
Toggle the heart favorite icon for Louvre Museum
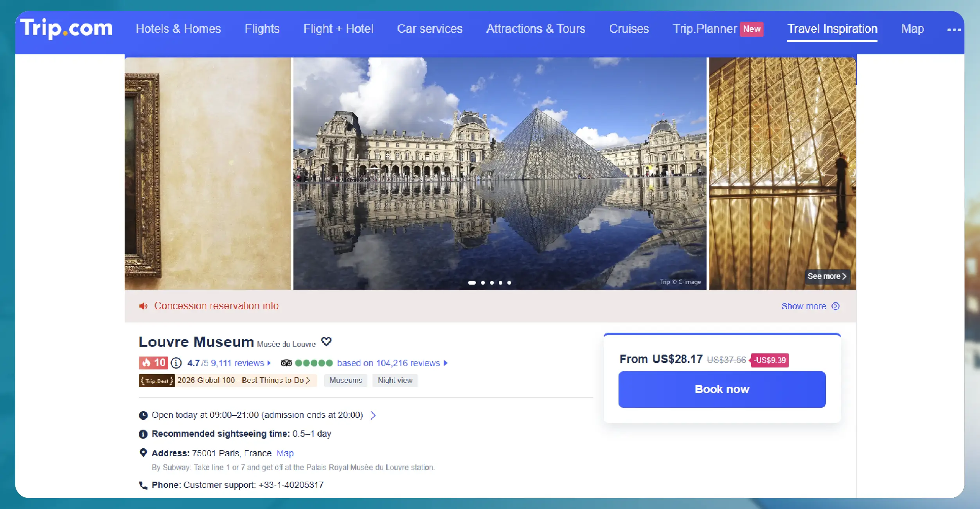327,342
